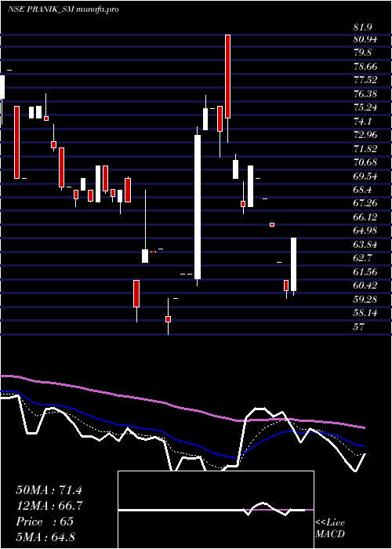Click the 57 price axis label
This screenshot has width=392, height=549.
(x=358, y=327)
